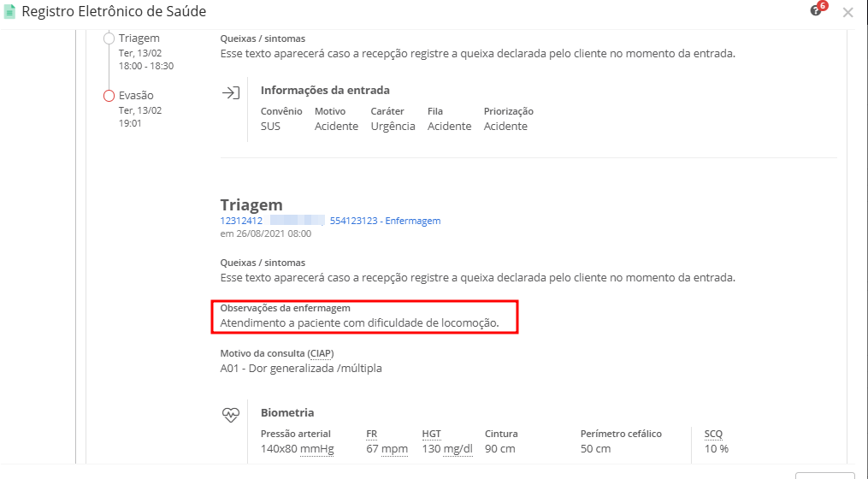The height and width of the screenshot is (479, 868).
Task: Click the partially visible button at bottom right
Action: tap(824, 476)
